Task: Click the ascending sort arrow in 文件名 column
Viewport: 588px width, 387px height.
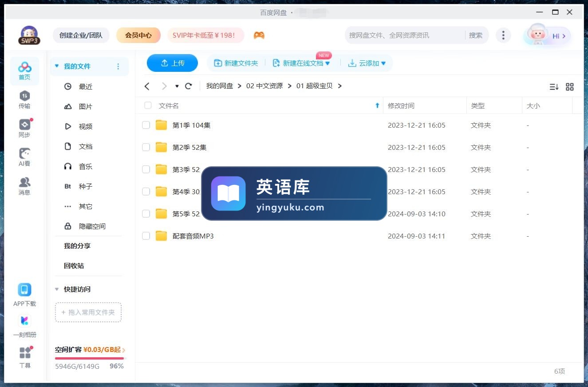Action: 378,106
